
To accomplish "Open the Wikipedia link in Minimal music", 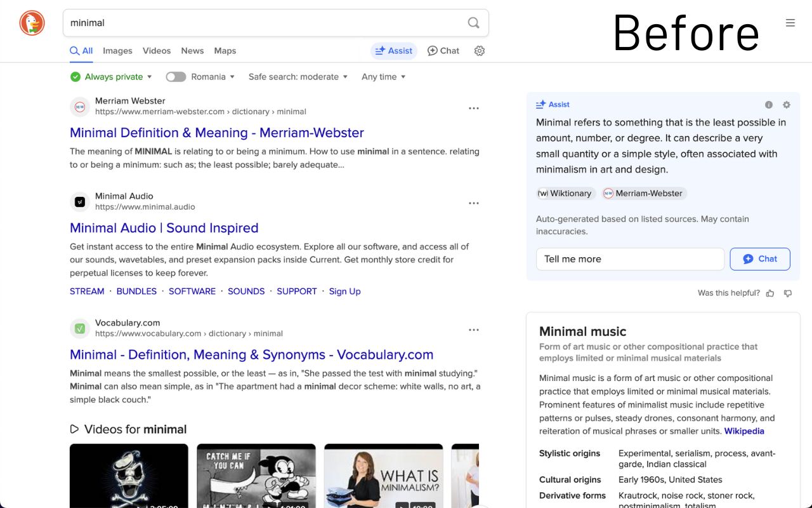I will pyautogui.click(x=744, y=431).
